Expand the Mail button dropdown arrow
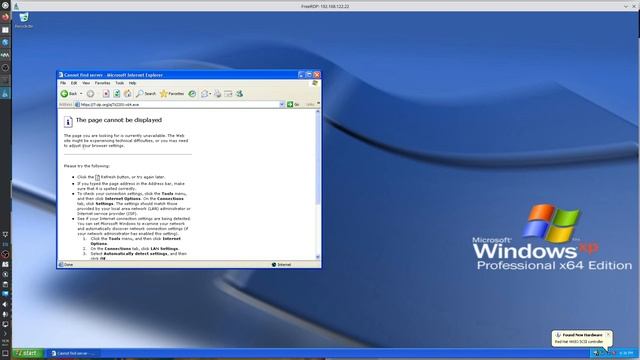 [x=210, y=93]
